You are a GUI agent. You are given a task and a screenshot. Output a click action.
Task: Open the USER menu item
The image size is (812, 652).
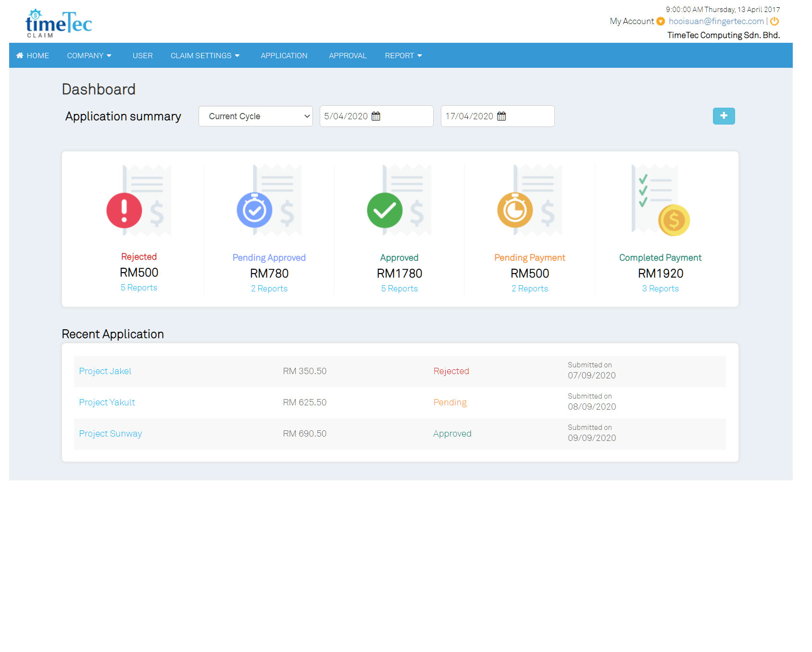pos(143,55)
